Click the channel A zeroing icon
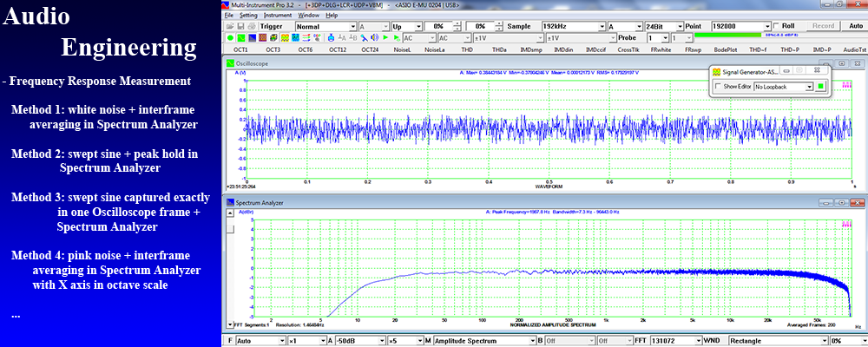The image size is (868, 347). [x=342, y=37]
